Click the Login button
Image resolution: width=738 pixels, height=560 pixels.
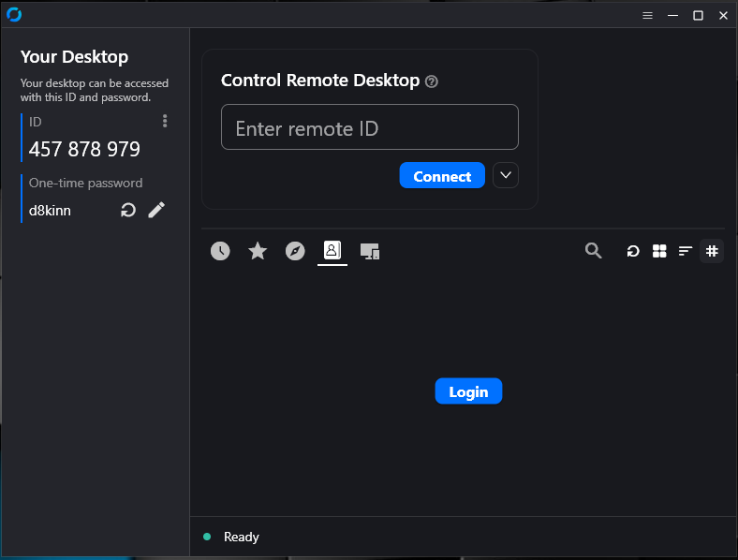pyautogui.click(x=468, y=391)
